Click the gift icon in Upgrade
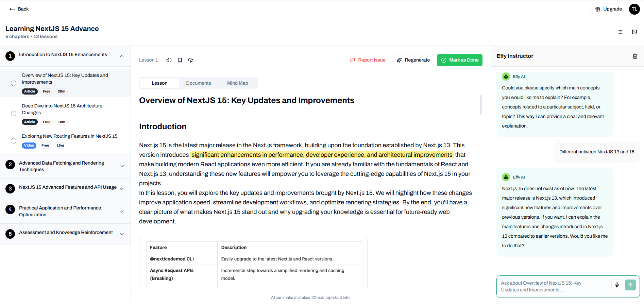The image size is (644, 304). pyautogui.click(x=598, y=9)
